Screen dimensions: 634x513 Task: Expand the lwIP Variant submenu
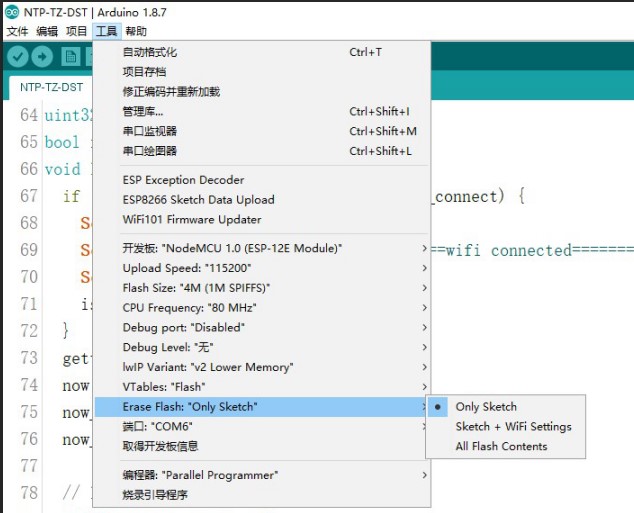click(x=262, y=367)
